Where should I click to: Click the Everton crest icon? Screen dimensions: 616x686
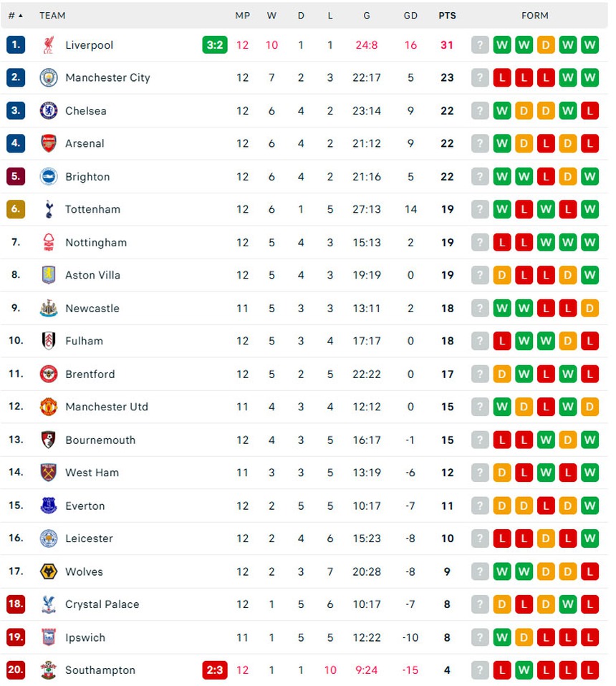pyautogui.click(x=48, y=506)
